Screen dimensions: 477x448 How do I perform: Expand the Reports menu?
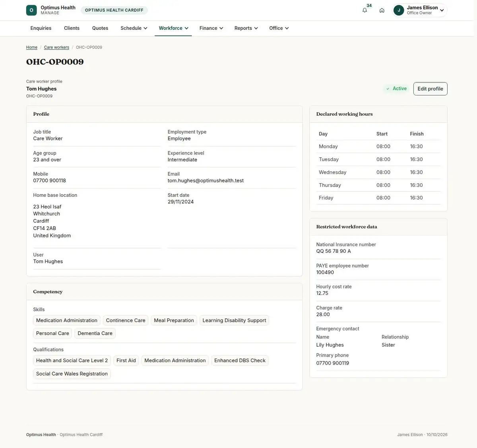coord(246,28)
